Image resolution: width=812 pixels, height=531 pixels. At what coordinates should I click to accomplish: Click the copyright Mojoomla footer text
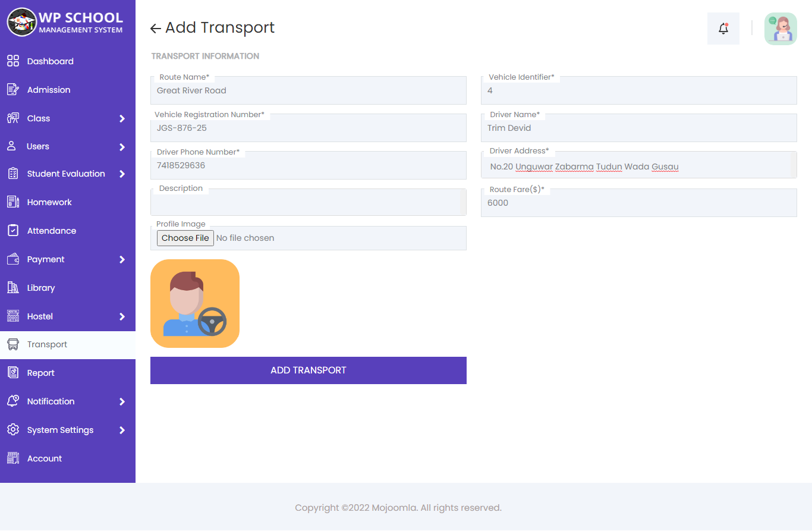click(x=398, y=508)
